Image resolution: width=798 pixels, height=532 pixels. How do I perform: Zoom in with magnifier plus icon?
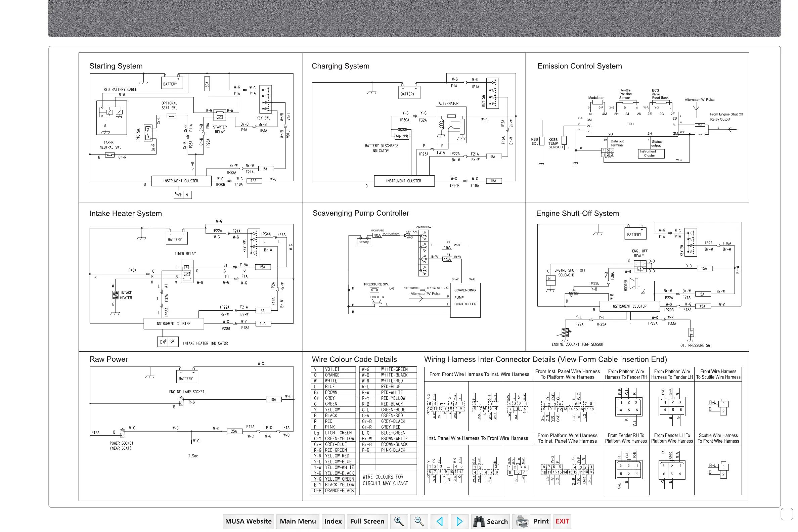[x=399, y=521]
